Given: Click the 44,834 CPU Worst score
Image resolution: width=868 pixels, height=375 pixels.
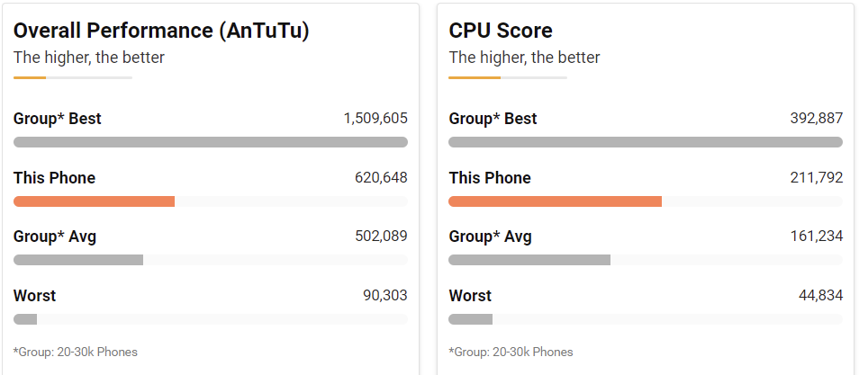Looking at the screenshot, I should click(820, 296).
